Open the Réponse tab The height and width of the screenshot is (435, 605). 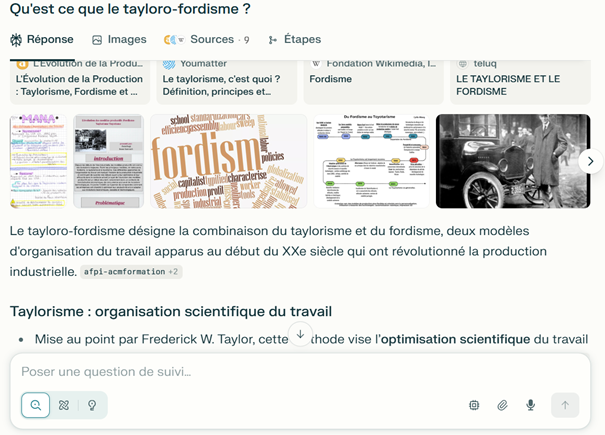[41, 40]
